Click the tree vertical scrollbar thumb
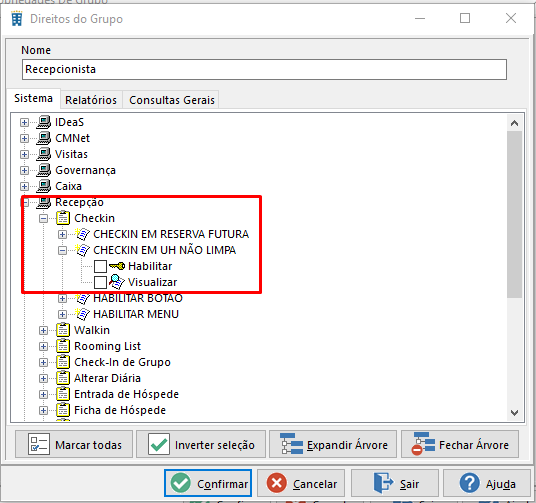This screenshot has width=536, height=503. point(514,214)
